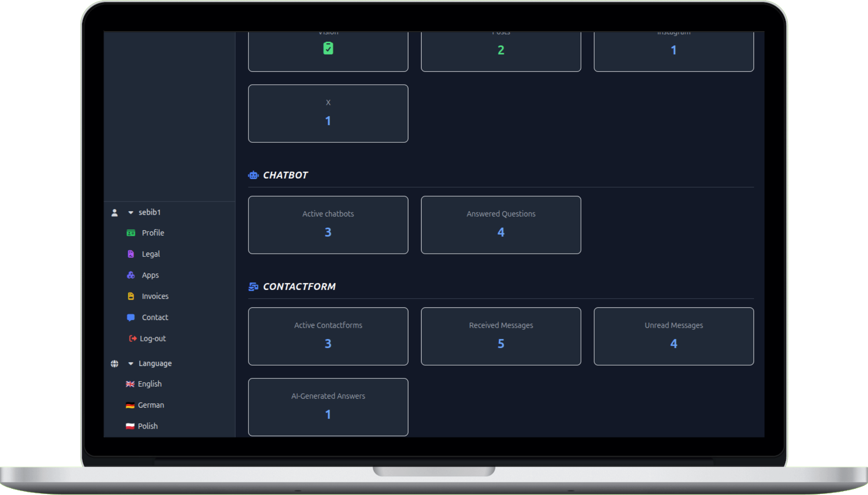868x495 pixels.
Task: Click the Profile ID-card icon in sidebar
Action: (131, 233)
